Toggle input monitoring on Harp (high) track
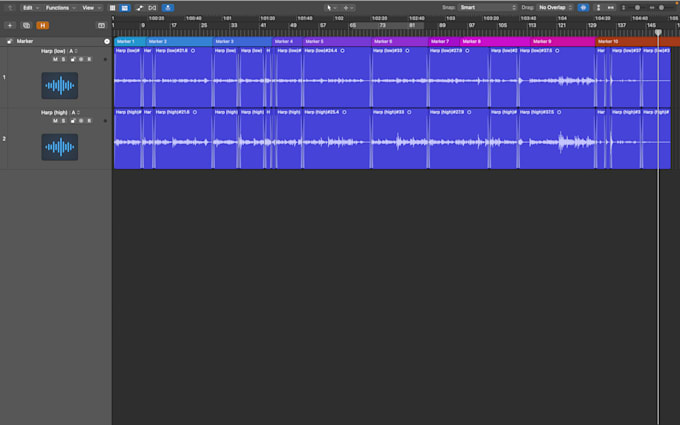Viewport: 680px width, 425px height. (x=81, y=121)
